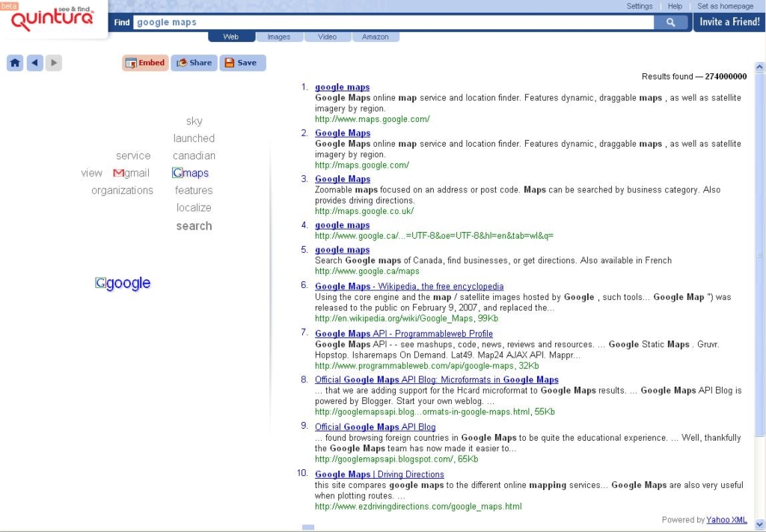Open result 2 'Google Maps' title link

(x=343, y=133)
